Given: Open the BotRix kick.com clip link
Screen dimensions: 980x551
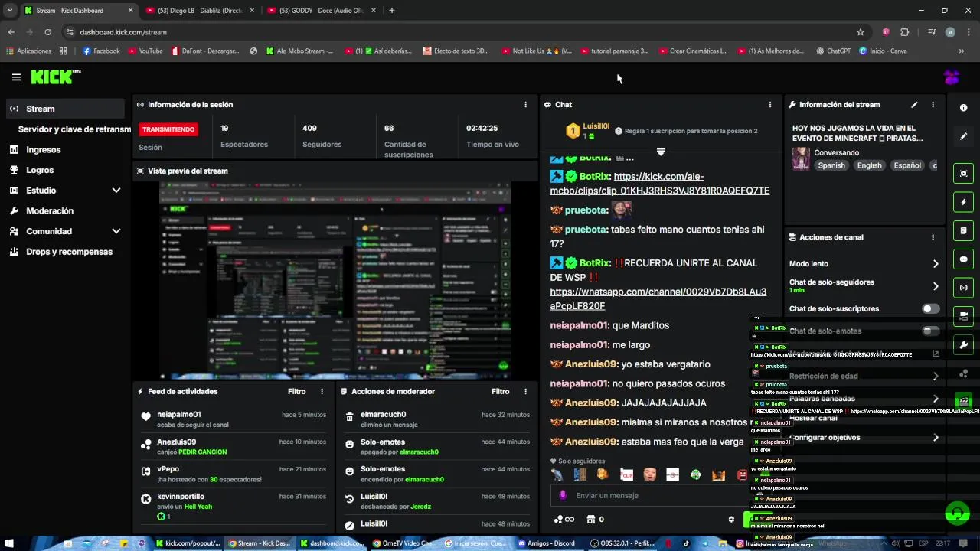Looking at the screenshot, I should (659, 184).
